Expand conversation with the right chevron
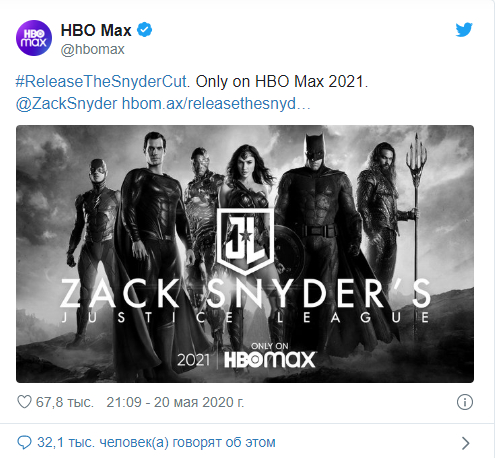Screen dimensions: 495x458 click(x=466, y=443)
